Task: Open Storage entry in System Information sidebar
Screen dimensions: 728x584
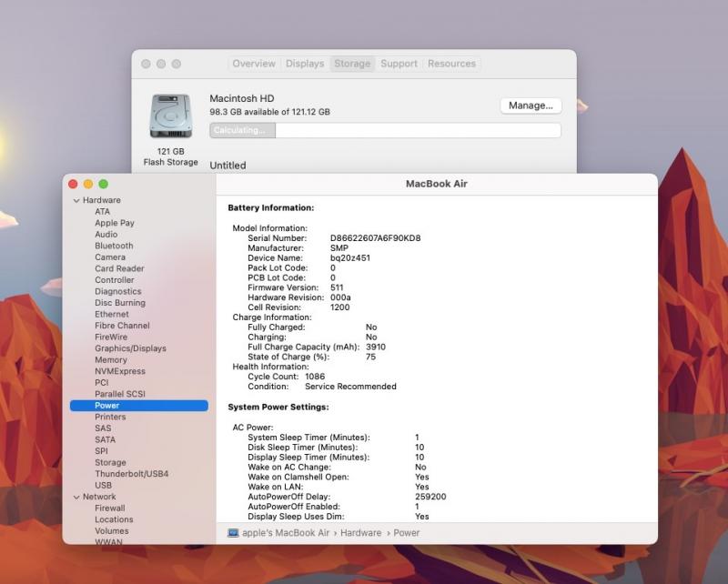Action: [x=110, y=463]
